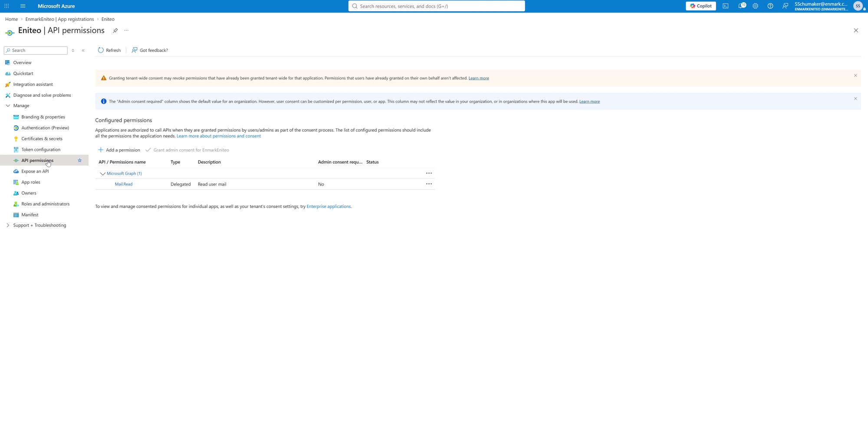Open Certificates & secrets in sidebar
The image size is (868, 429).
[42, 139]
